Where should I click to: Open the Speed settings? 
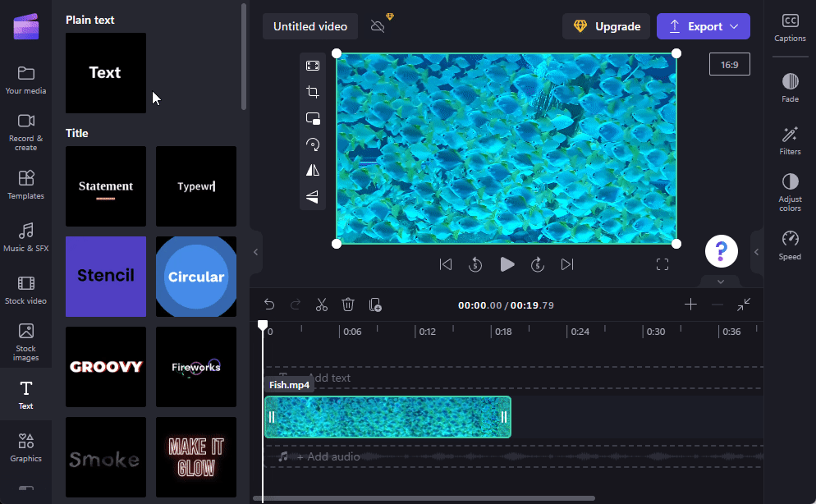(x=790, y=245)
